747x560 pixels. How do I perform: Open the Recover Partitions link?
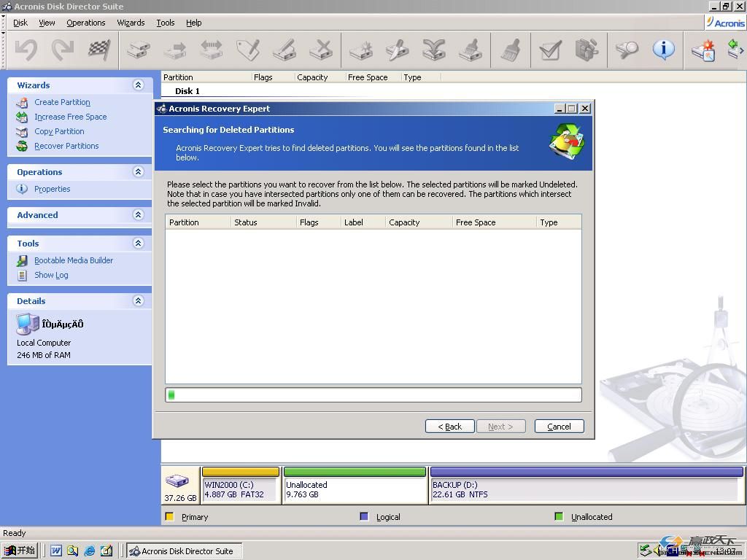tap(66, 146)
